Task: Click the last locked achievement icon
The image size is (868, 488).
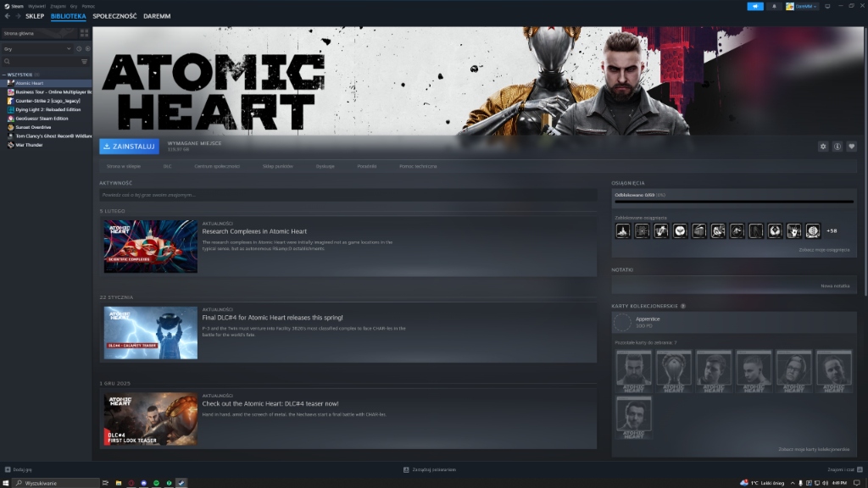Action: pos(813,231)
